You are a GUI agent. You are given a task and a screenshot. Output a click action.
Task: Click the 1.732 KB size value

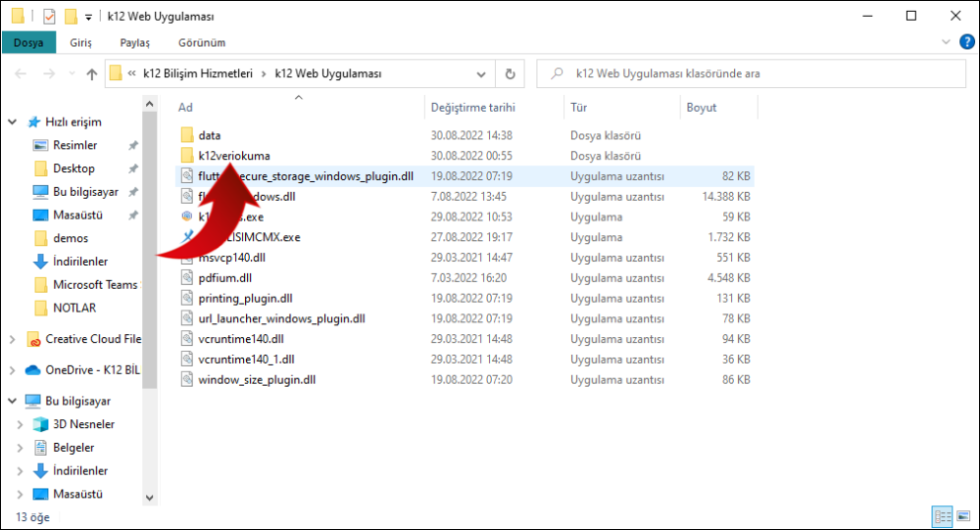(x=729, y=237)
